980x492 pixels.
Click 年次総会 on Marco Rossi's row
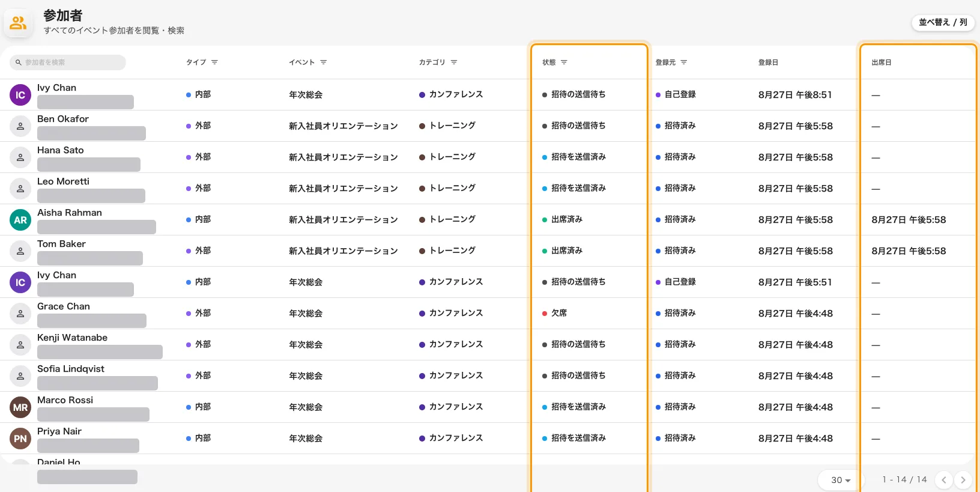pos(306,407)
